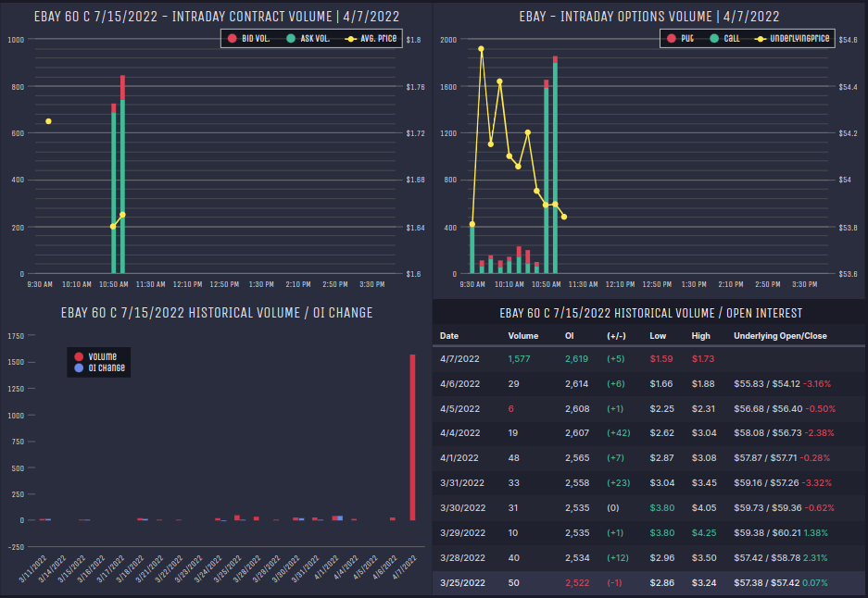Click the Volume column header

[x=523, y=336]
